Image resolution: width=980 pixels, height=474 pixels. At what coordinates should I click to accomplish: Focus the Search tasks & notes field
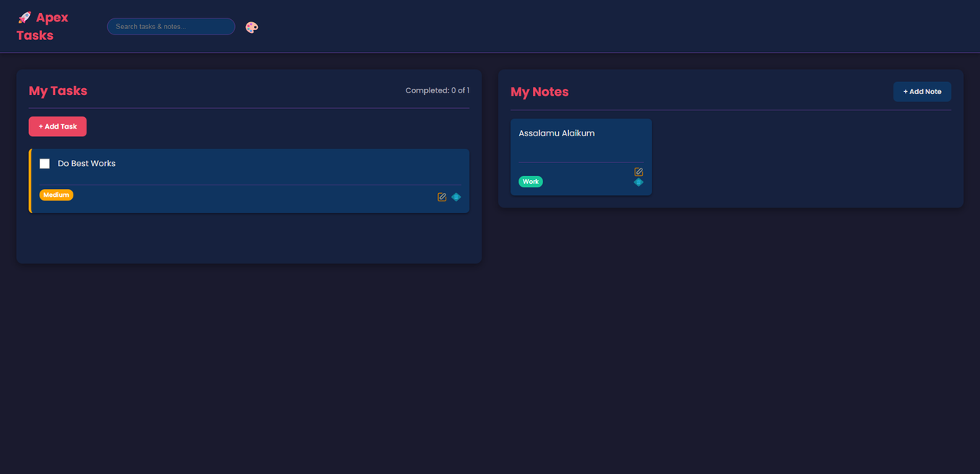[x=171, y=27]
